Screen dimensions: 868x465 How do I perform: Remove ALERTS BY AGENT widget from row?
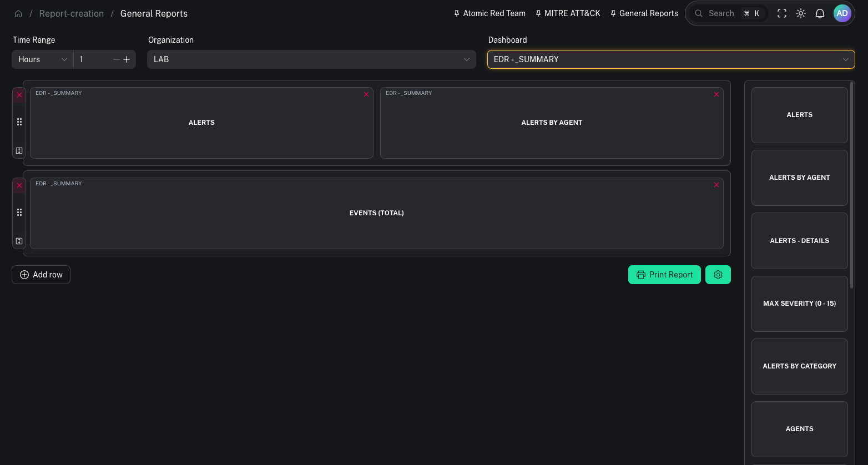(x=716, y=94)
